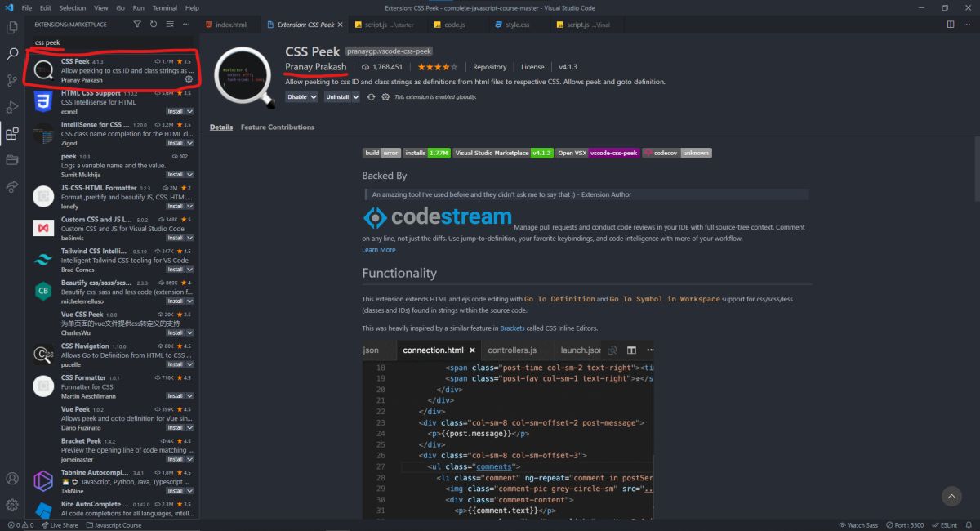This screenshot has width=980, height=531.
Task: Click ESLint status bar item
Action: pos(945,525)
